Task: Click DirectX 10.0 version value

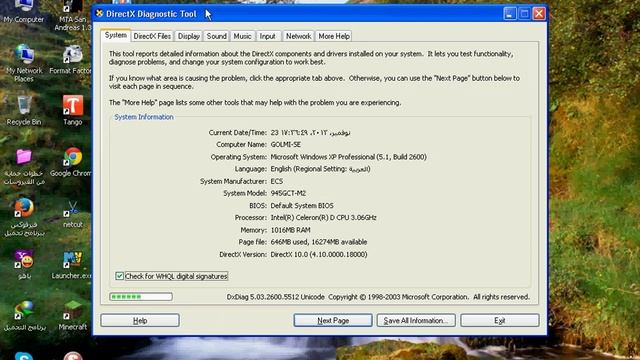Action: pyautogui.click(x=319, y=254)
